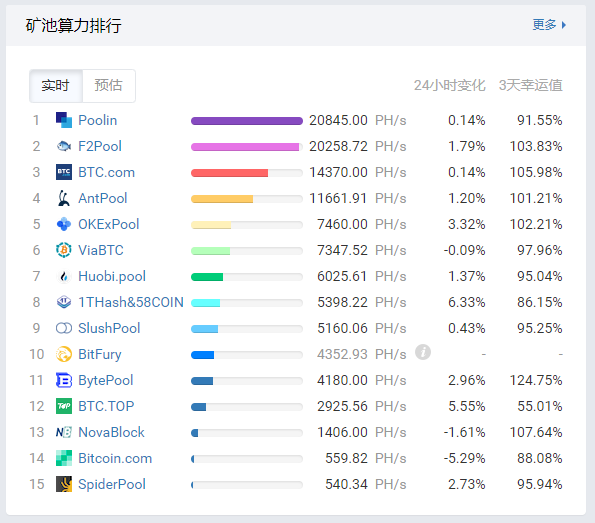Open the AntPool pool link

[102, 198]
